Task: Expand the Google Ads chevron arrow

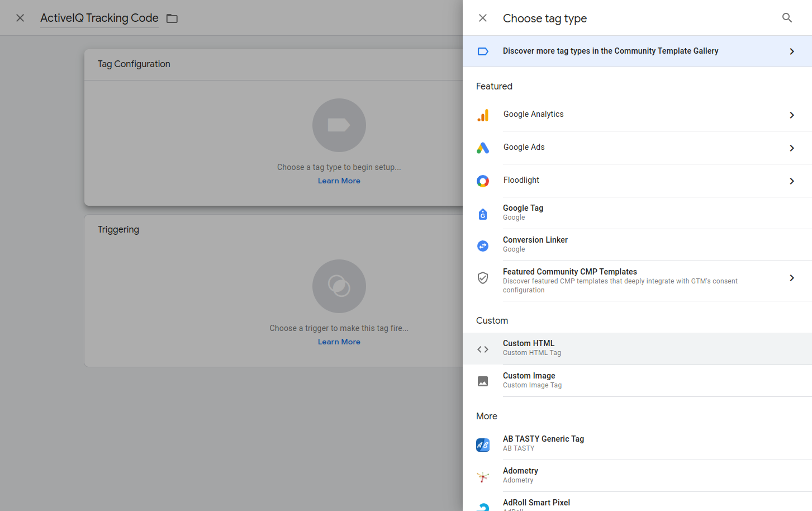Action: [x=792, y=148]
